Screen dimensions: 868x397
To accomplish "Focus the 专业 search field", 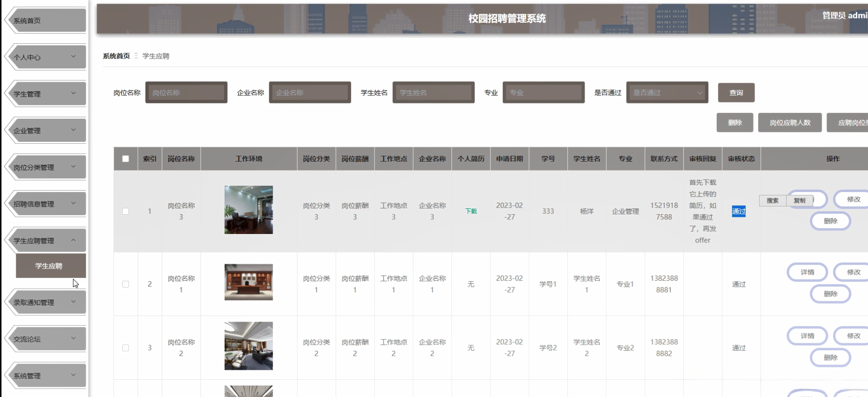I will (x=544, y=93).
